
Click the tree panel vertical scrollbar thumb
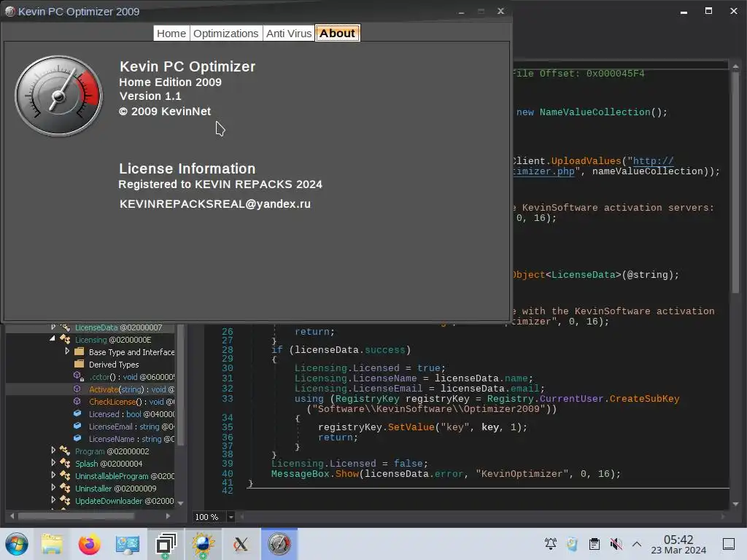(180, 384)
